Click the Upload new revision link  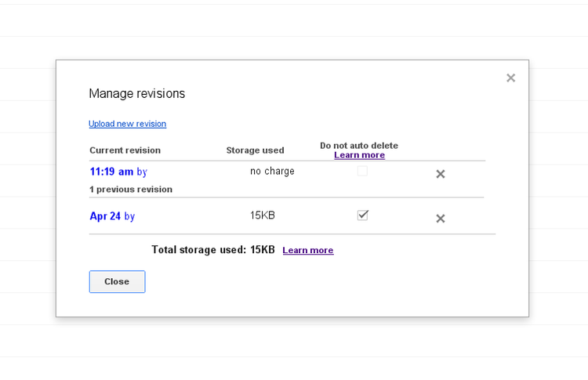tap(127, 124)
